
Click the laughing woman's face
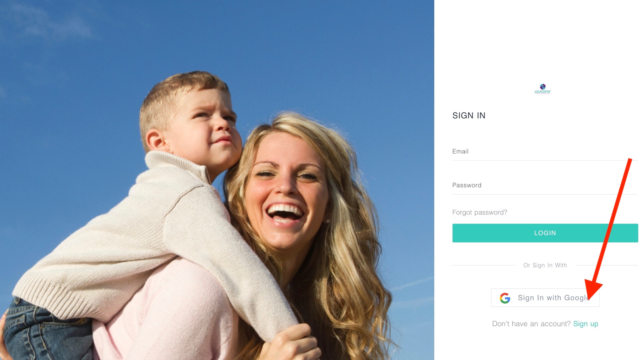pos(286,192)
